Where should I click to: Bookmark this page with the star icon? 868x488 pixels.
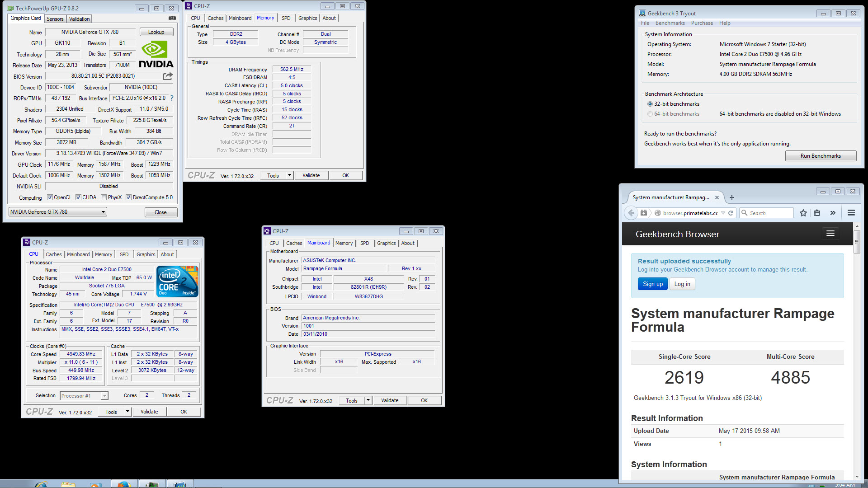(803, 213)
